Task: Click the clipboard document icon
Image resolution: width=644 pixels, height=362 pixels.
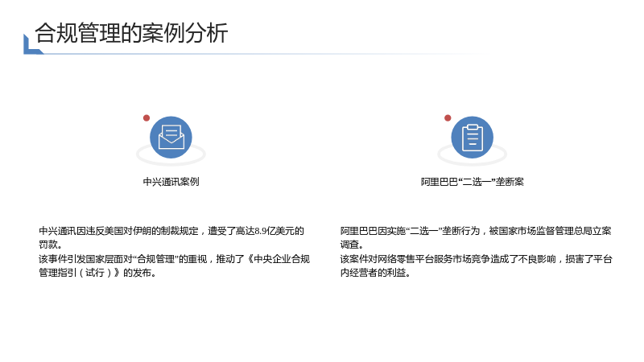Action: point(473,137)
